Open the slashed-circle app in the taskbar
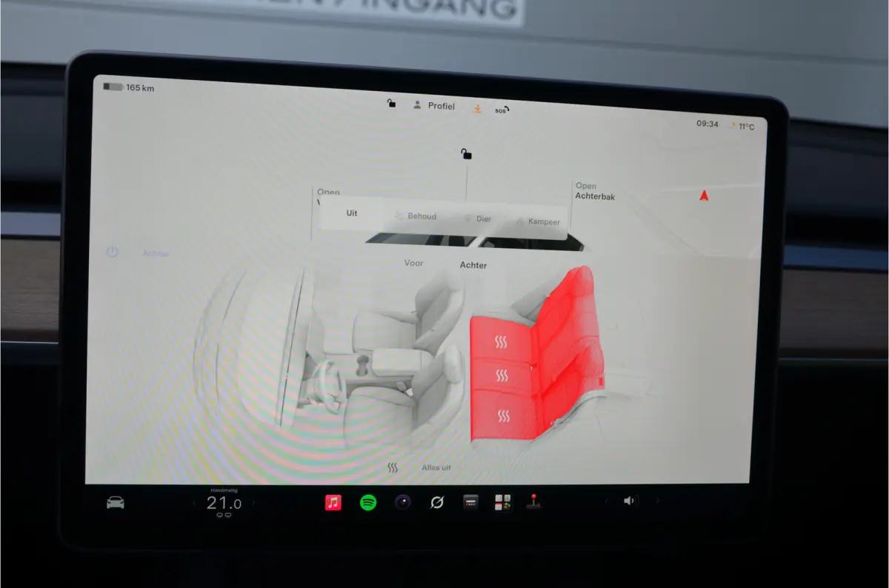889x588 pixels. pyautogui.click(x=437, y=502)
